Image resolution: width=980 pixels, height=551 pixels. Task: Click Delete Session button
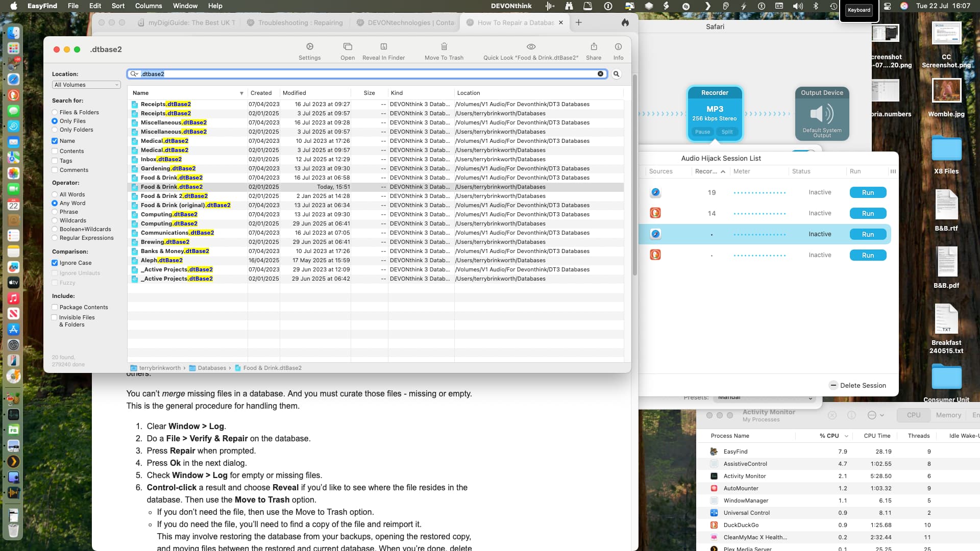(857, 385)
